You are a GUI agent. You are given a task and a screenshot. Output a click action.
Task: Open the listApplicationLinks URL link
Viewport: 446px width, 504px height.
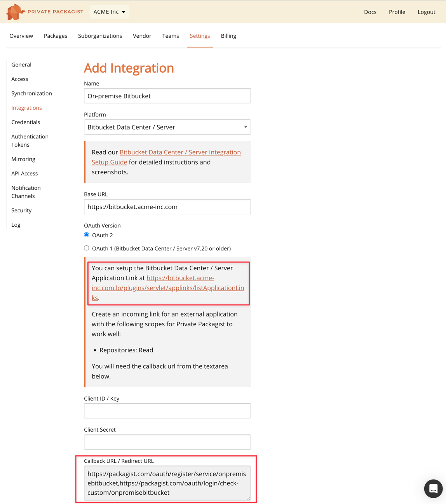167,288
